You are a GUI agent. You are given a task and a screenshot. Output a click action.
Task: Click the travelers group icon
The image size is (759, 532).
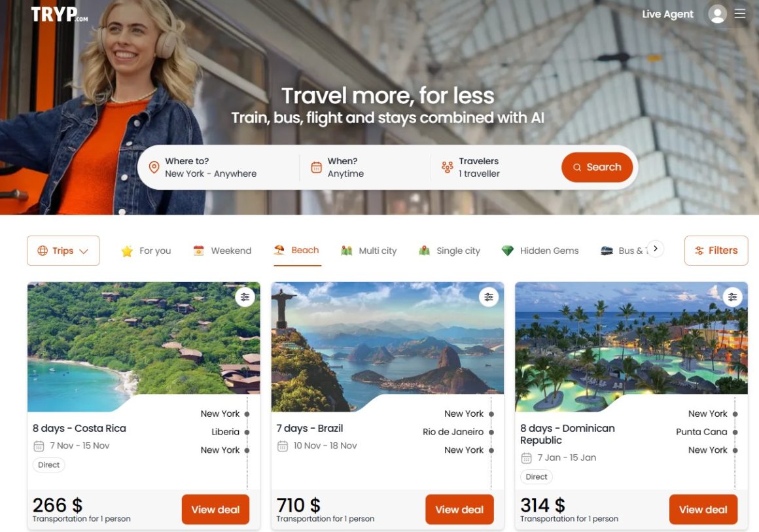tap(448, 168)
